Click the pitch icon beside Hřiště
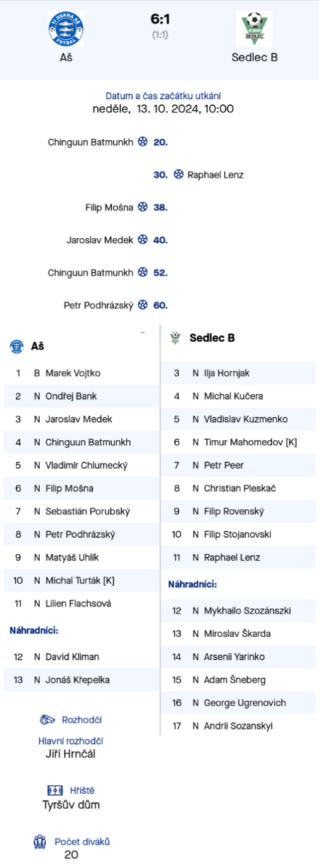 point(55,790)
